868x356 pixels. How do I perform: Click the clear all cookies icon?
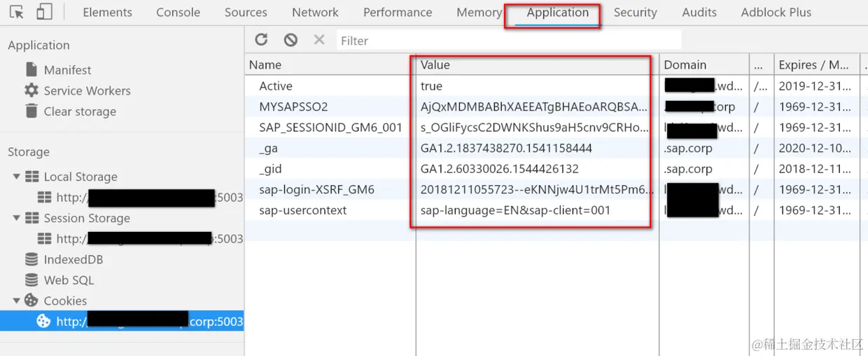pos(290,40)
